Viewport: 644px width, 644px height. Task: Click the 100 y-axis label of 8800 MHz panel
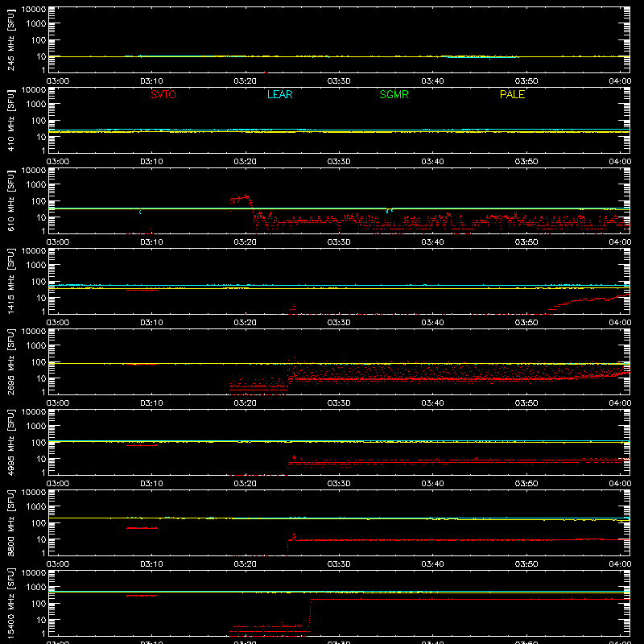click(x=39, y=523)
